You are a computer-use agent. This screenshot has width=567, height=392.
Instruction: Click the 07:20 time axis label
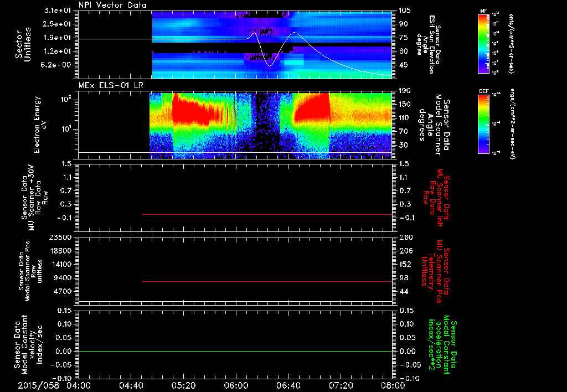tap(341, 385)
